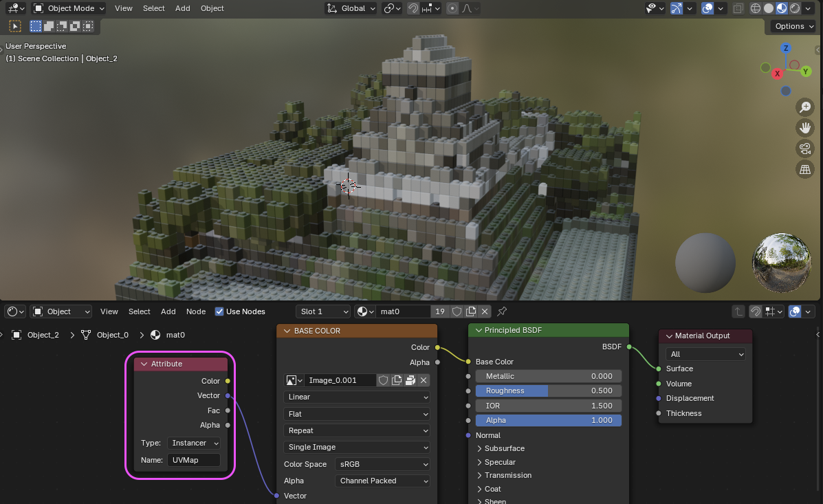Switch perspective/orthographic grid icon
Image resolution: width=823 pixels, height=504 pixels.
(804, 169)
